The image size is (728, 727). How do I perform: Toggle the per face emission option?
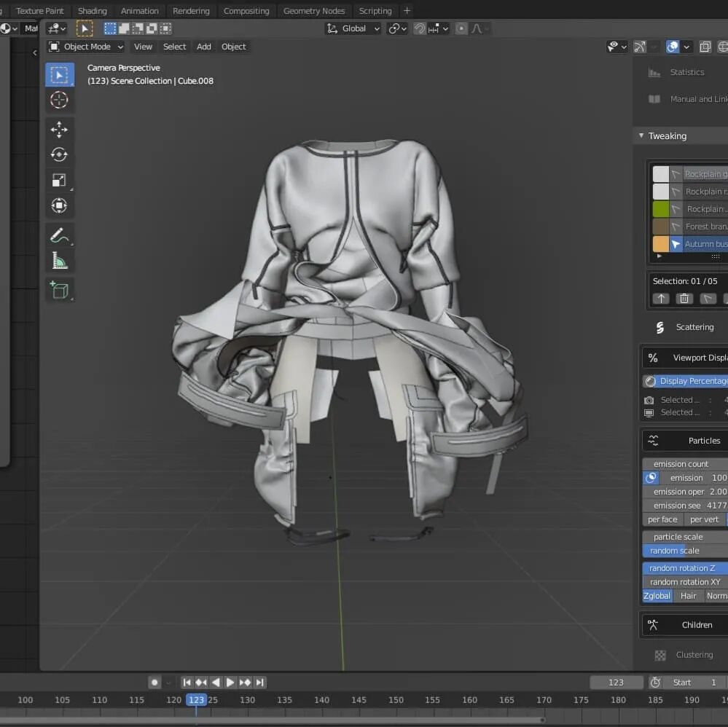click(662, 519)
